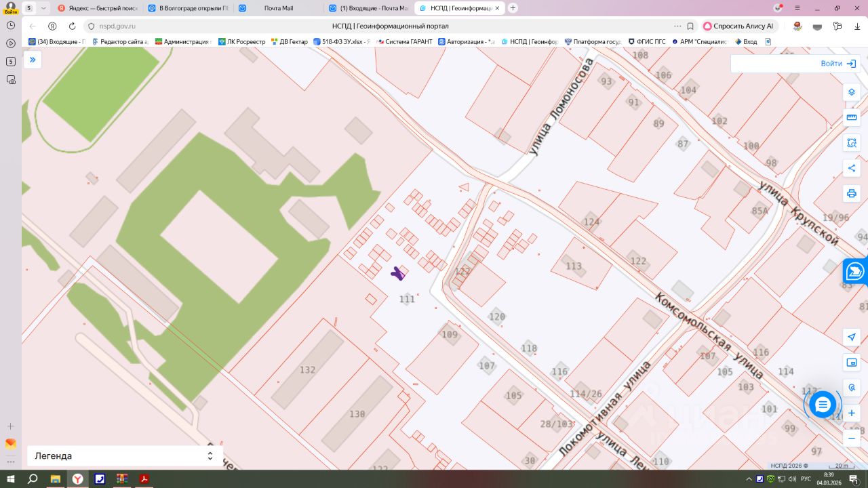Open the ДВ Гектар bookmark
The width and height of the screenshot is (868, 488).
(289, 41)
